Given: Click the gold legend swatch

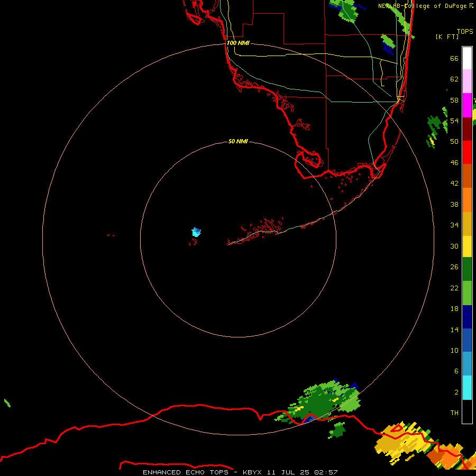Looking at the screenshot, I should tap(467, 224).
